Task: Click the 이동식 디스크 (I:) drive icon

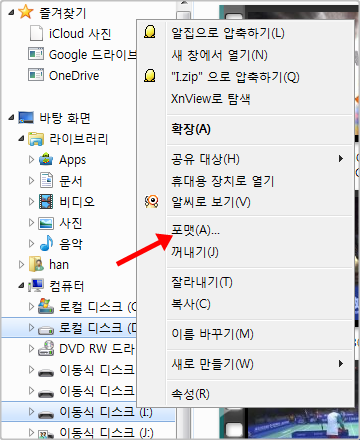Action: (46, 414)
